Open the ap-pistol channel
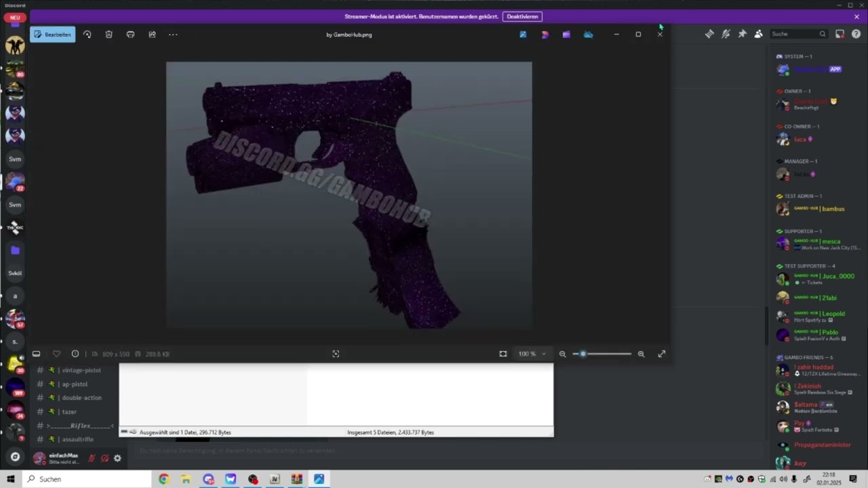 tap(75, 384)
